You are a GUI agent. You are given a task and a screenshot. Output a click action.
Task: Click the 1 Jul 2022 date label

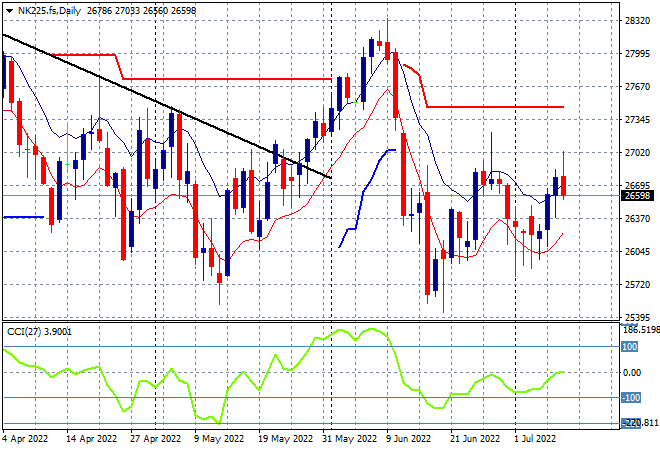pyautogui.click(x=535, y=439)
